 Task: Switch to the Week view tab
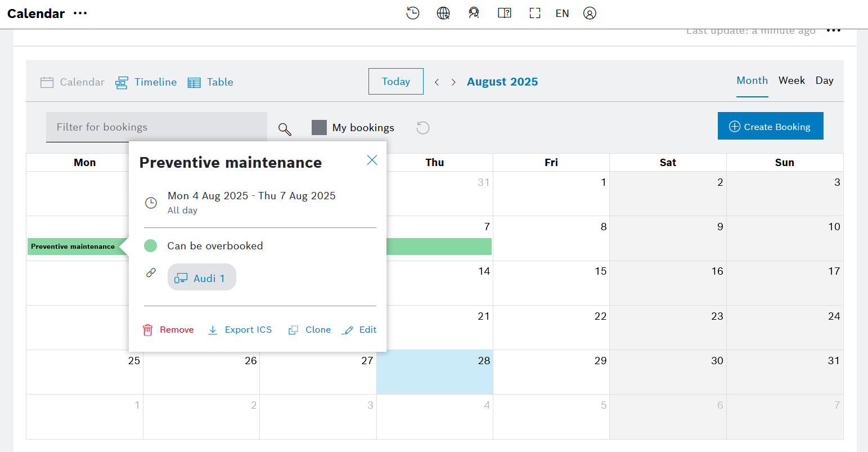pyautogui.click(x=791, y=80)
